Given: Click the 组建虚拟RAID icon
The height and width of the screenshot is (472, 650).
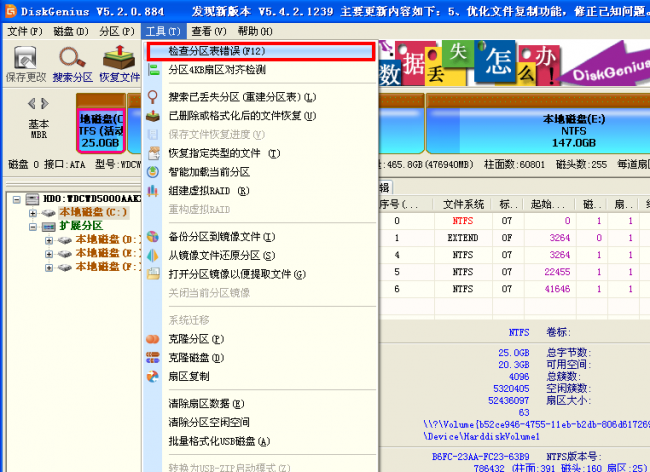Looking at the screenshot, I should 153,191.
